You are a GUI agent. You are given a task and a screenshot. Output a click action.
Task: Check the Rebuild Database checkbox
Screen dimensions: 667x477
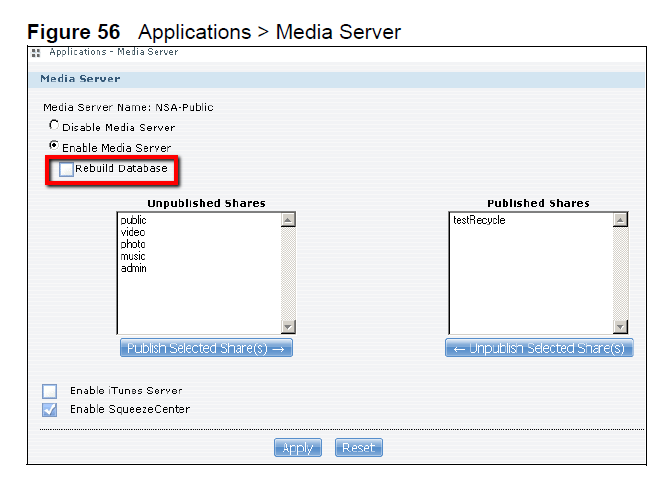coord(66,169)
